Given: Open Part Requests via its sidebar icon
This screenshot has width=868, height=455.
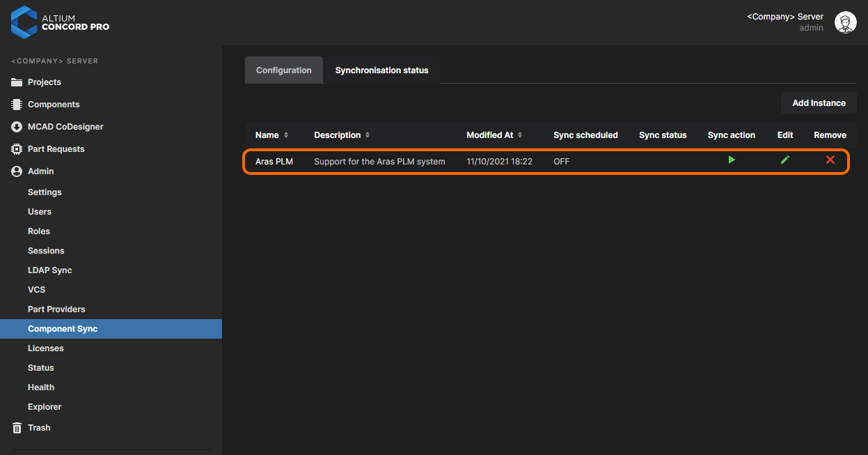Looking at the screenshot, I should [x=17, y=149].
